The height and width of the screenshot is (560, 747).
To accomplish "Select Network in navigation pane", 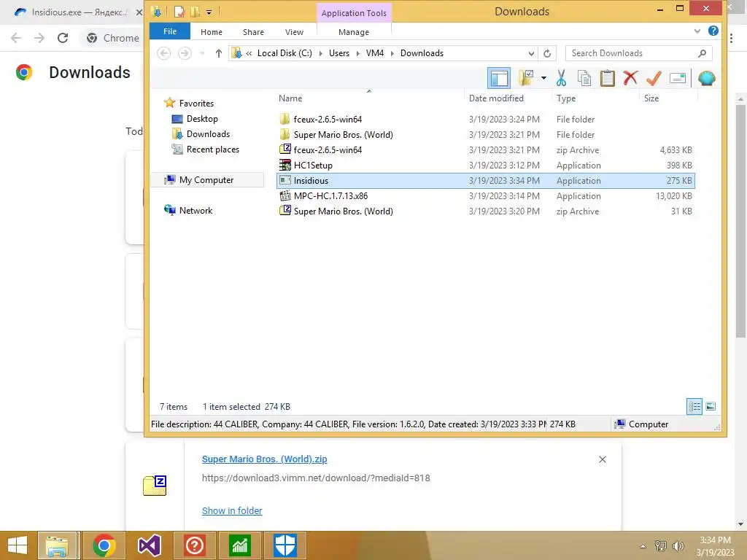I will click(196, 211).
